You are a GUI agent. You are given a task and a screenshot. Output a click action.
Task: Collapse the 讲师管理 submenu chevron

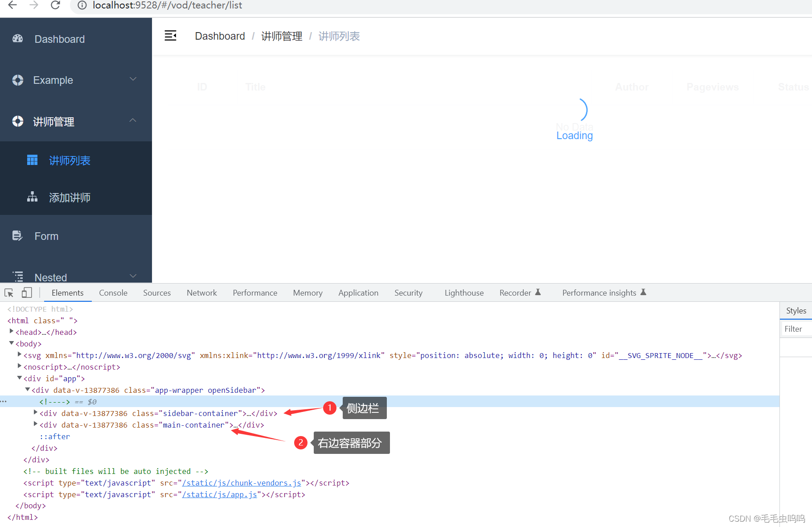pos(133,120)
